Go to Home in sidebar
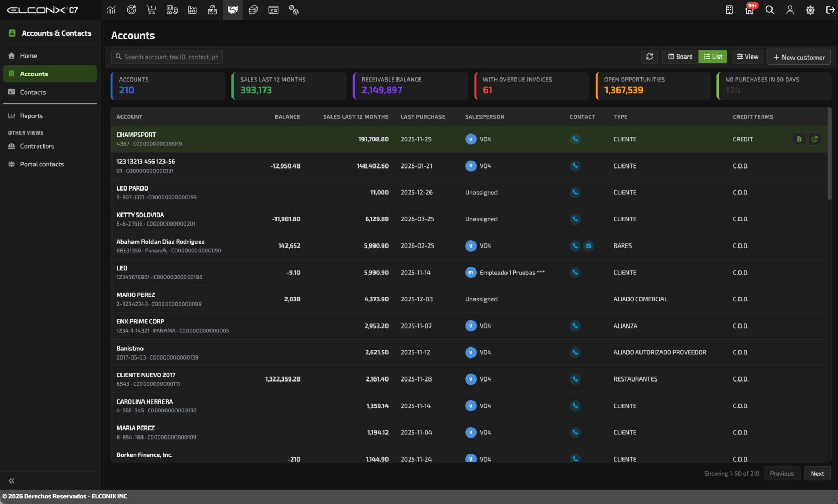 tap(50, 56)
